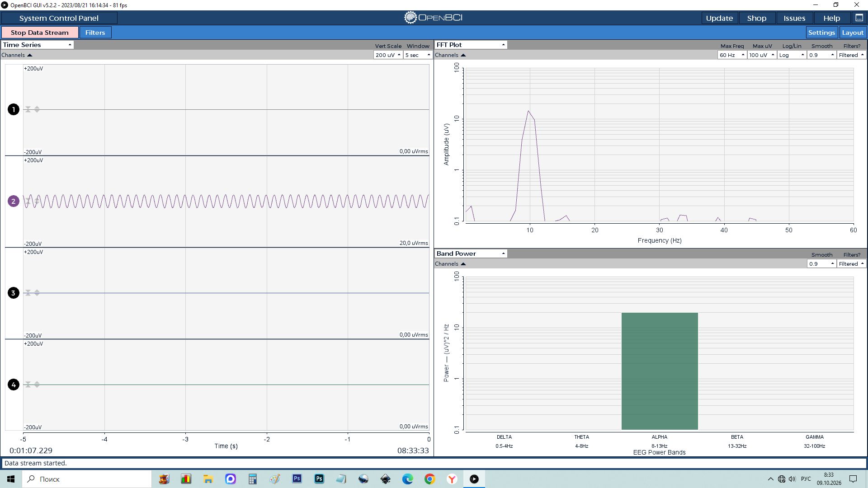This screenshot has height=488, width=868.
Task: Click the Update button
Action: 719,18
